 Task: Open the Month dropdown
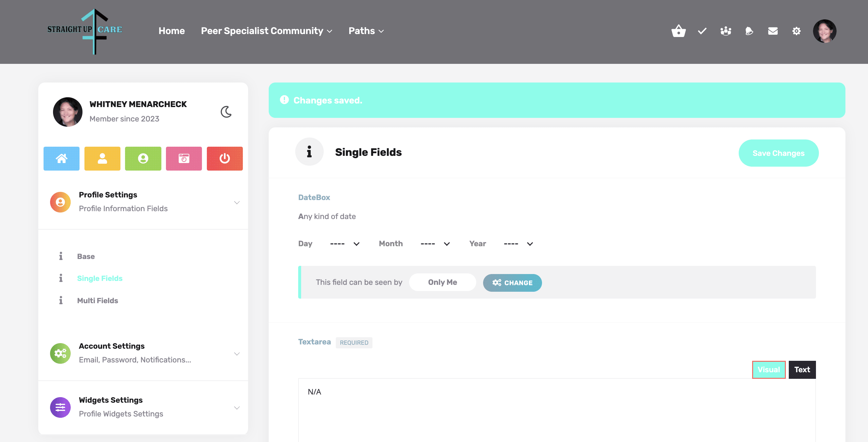pos(435,244)
